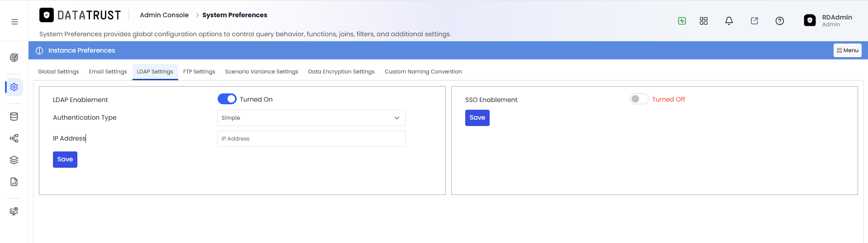
Task: Open the stacked layers sidebar icon
Action: [x=14, y=160]
